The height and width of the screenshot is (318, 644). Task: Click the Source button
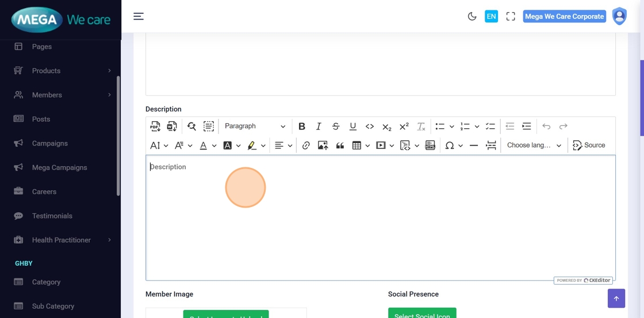coord(589,145)
